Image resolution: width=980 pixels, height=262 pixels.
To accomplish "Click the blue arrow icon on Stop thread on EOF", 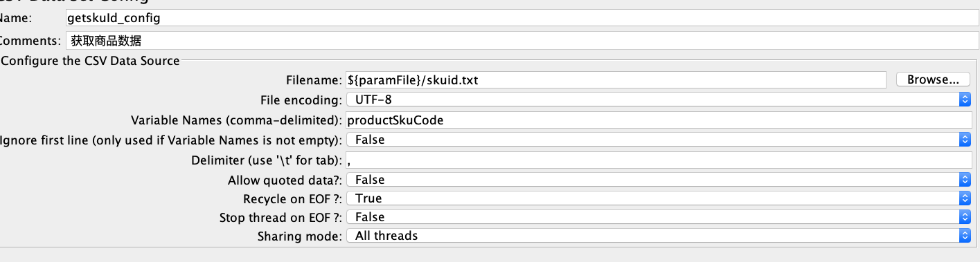I will point(965,217).
